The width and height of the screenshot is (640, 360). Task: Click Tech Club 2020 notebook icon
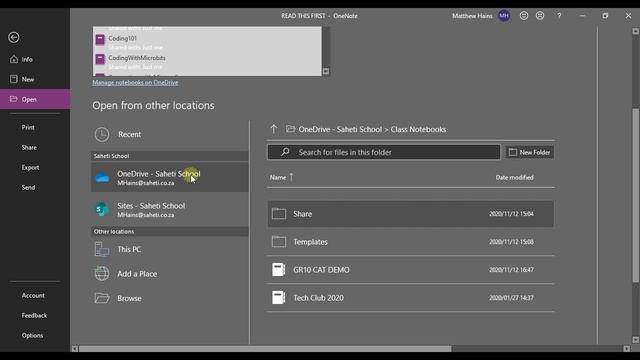point(278,298)
